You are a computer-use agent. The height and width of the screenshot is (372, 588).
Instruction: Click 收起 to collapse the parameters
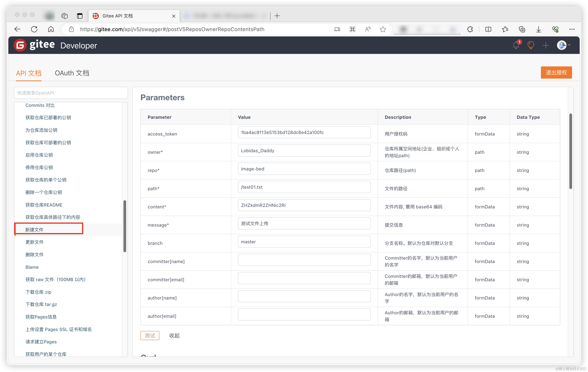[174, 335]
